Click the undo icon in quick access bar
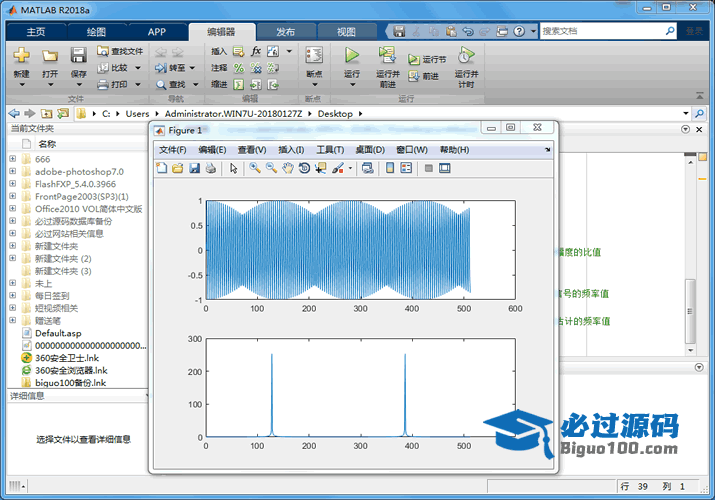 pyautogui.click(x=468, y=31)
